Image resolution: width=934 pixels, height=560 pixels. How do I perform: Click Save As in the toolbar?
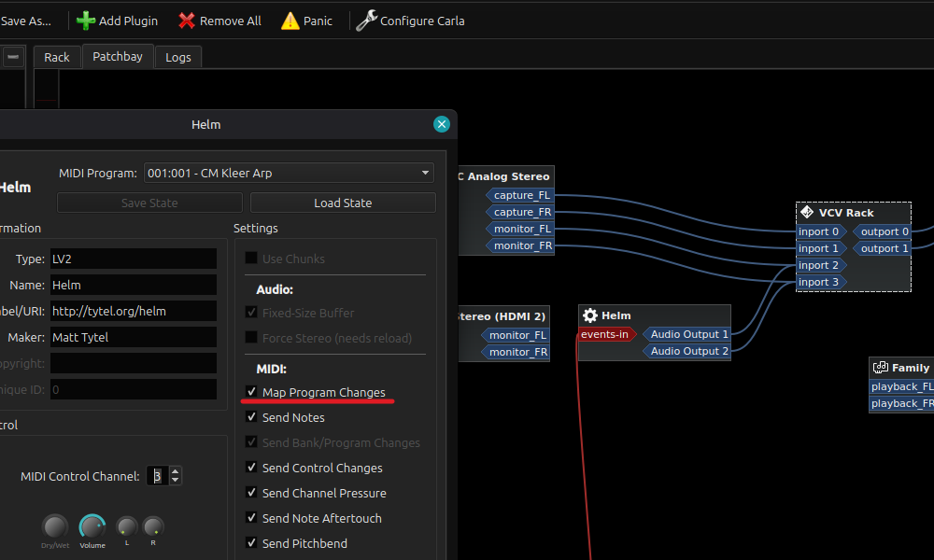pos(25,21)
